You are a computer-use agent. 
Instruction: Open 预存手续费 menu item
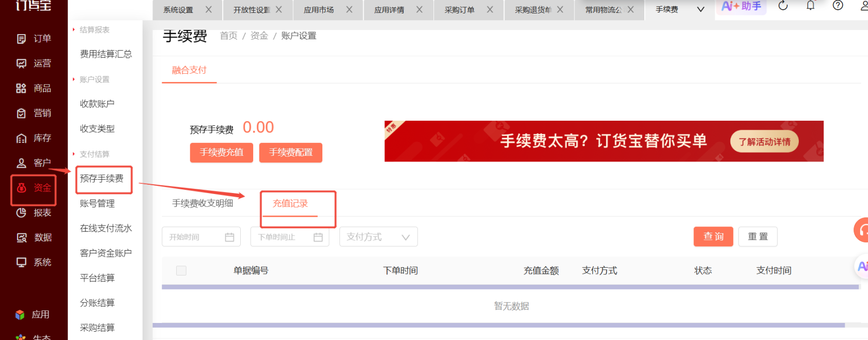point(102,179)
